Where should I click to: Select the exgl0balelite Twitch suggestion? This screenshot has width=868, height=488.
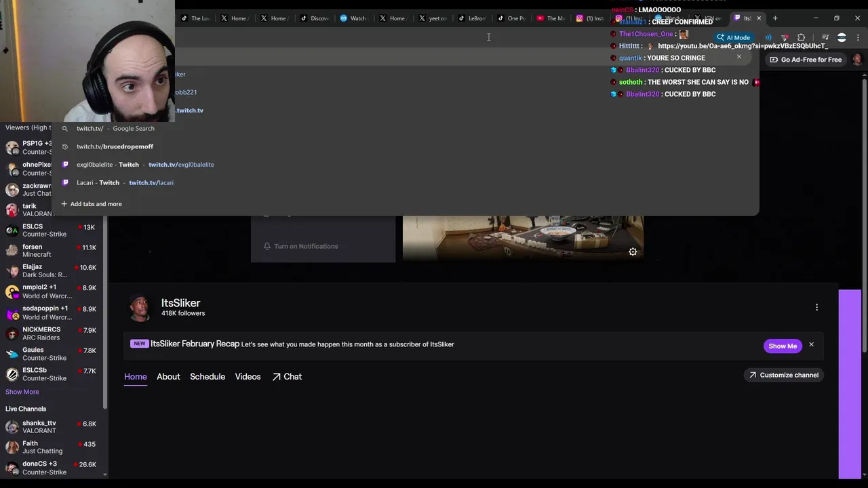pyautogui.click(x=406, y=165)
